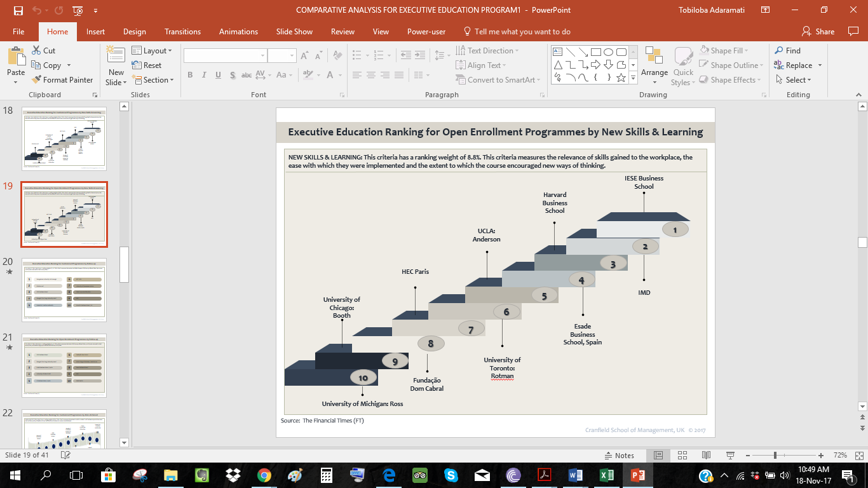868x488 pixels.
Task: Click the Replace button
Action: [797, 65]
